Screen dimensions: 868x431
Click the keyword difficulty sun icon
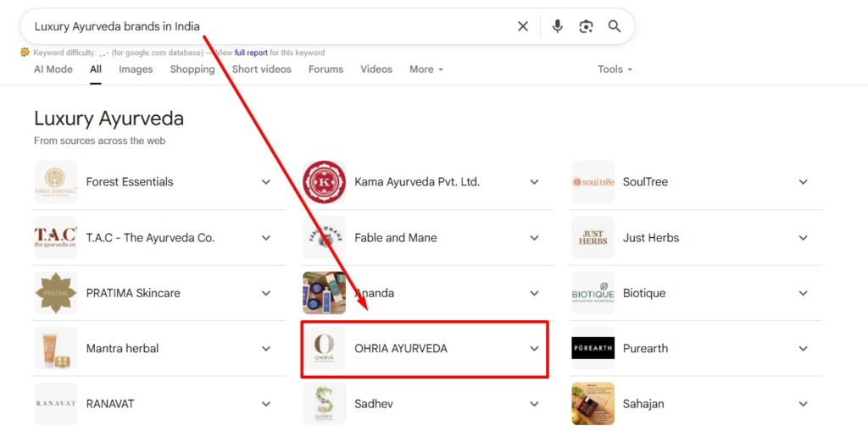[x=25, y=52]
